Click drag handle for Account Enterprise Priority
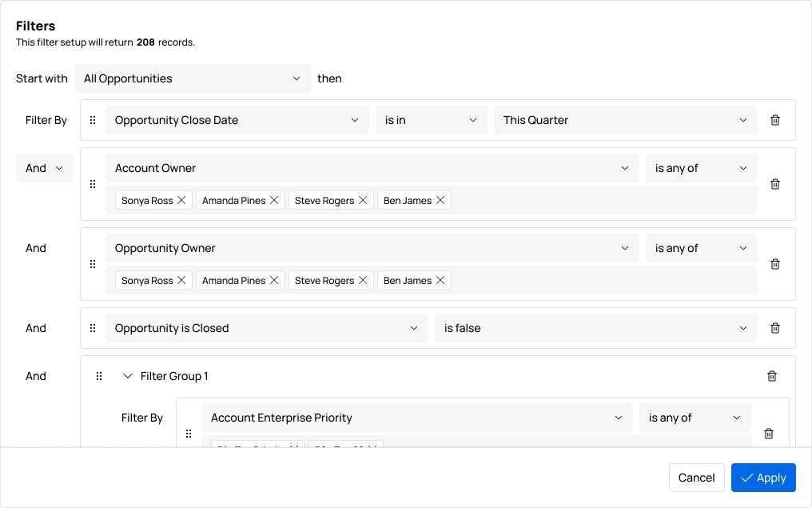 coord(189,434)
